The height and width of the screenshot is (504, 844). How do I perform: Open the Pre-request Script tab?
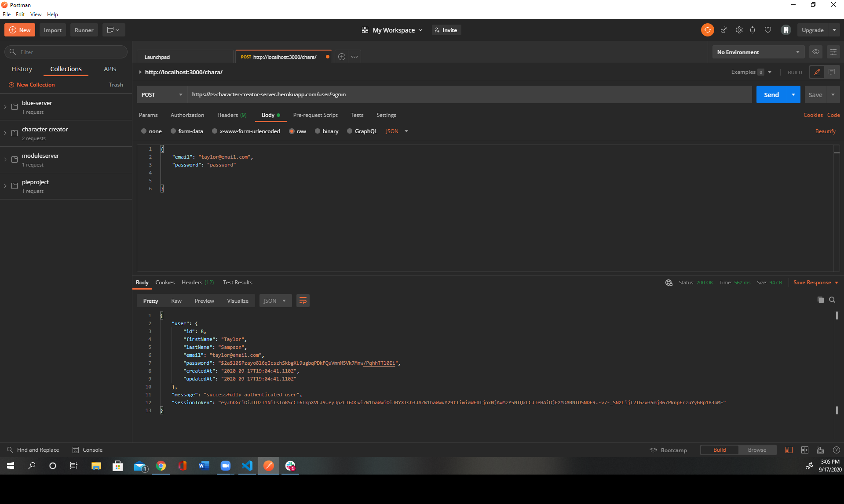(315, 115)
